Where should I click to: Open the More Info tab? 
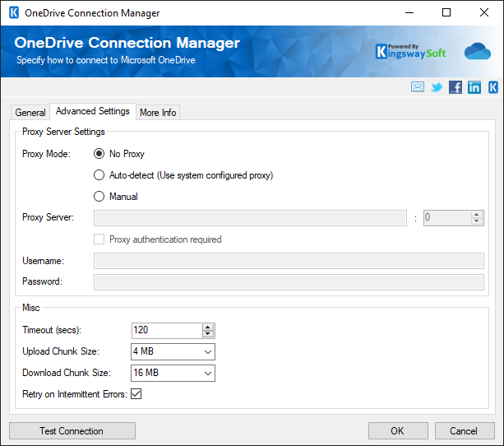pos(158,113)
